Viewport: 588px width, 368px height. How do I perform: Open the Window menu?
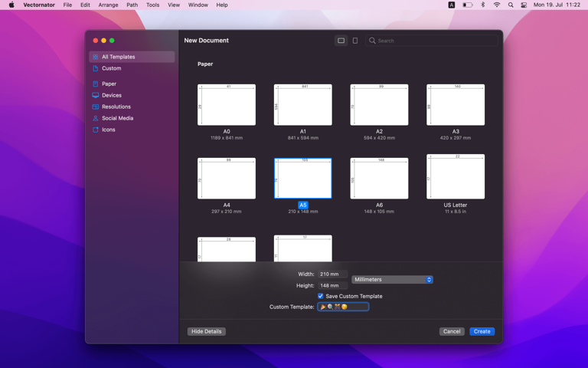point(198,5)
